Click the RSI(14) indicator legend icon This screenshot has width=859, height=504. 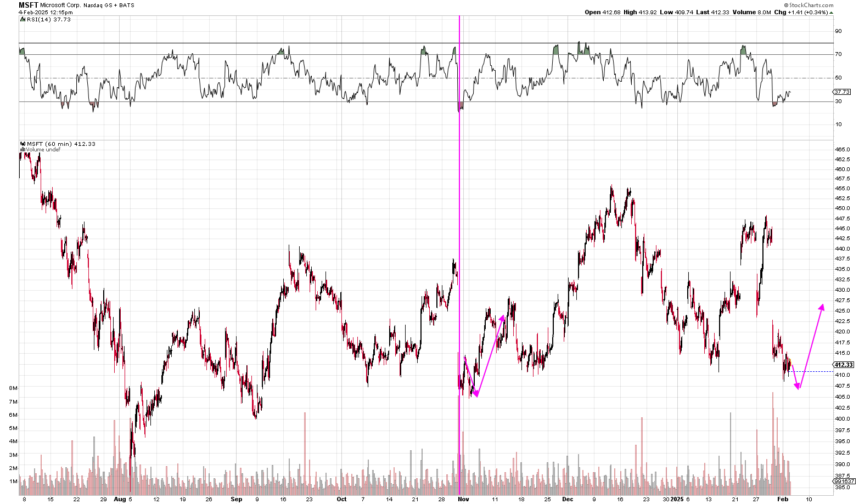22,20
